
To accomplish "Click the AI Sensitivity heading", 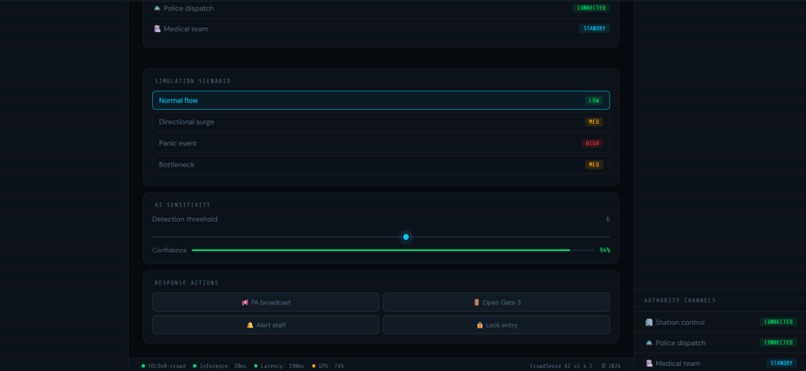I will (182, 205).
